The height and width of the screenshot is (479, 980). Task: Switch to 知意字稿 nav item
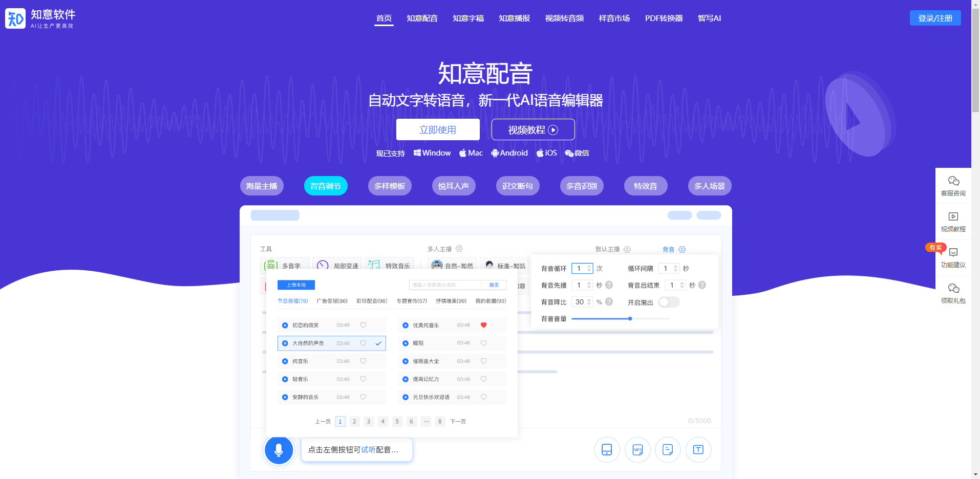point(468,18)
